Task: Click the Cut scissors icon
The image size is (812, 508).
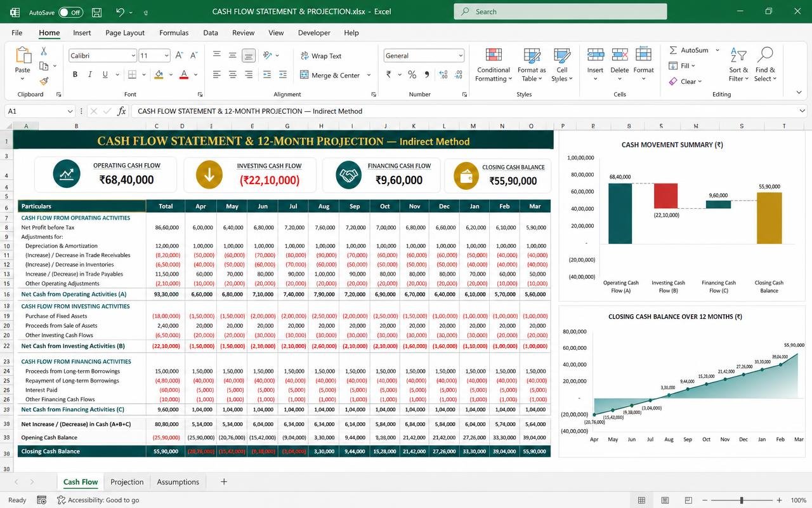Action: point(44,51)
